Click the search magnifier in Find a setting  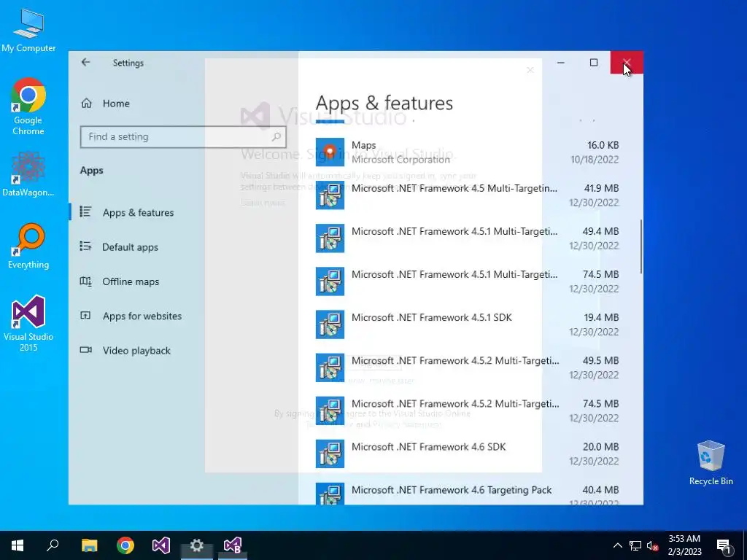(x=276, y=137)
